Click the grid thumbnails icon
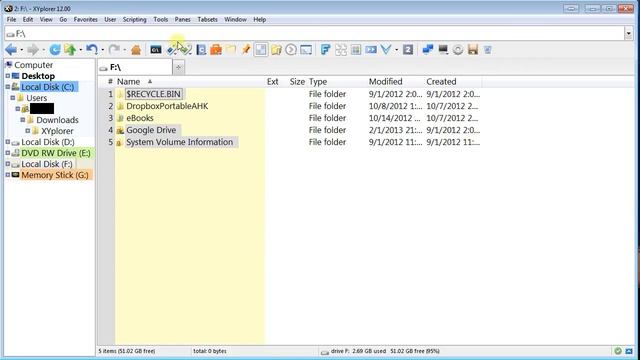 point(356,50)
